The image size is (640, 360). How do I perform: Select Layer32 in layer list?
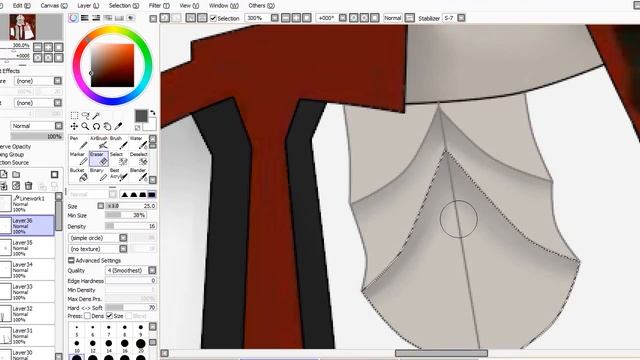point(27,314)
